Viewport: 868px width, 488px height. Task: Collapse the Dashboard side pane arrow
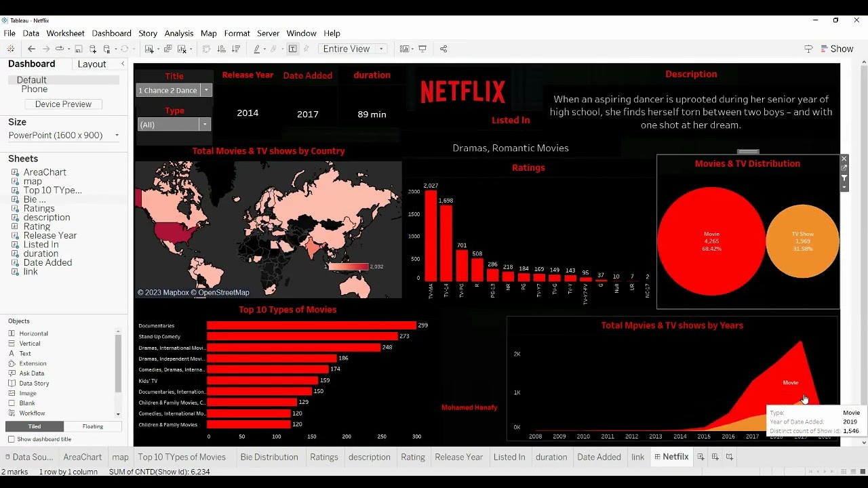[x=123, y=64]
